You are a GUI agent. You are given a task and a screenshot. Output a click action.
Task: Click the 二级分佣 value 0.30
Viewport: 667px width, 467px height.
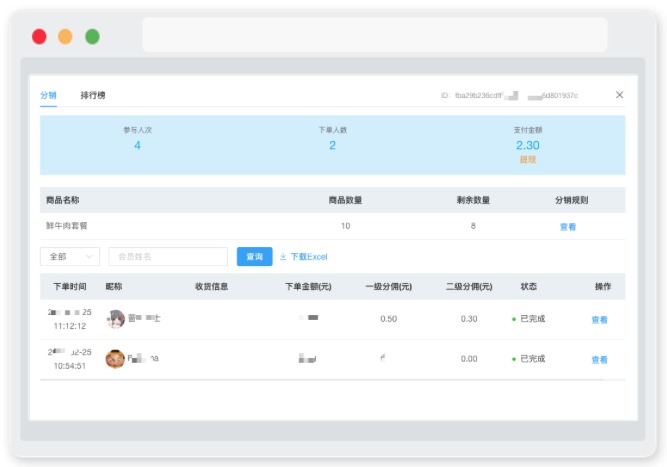(469, 319)
